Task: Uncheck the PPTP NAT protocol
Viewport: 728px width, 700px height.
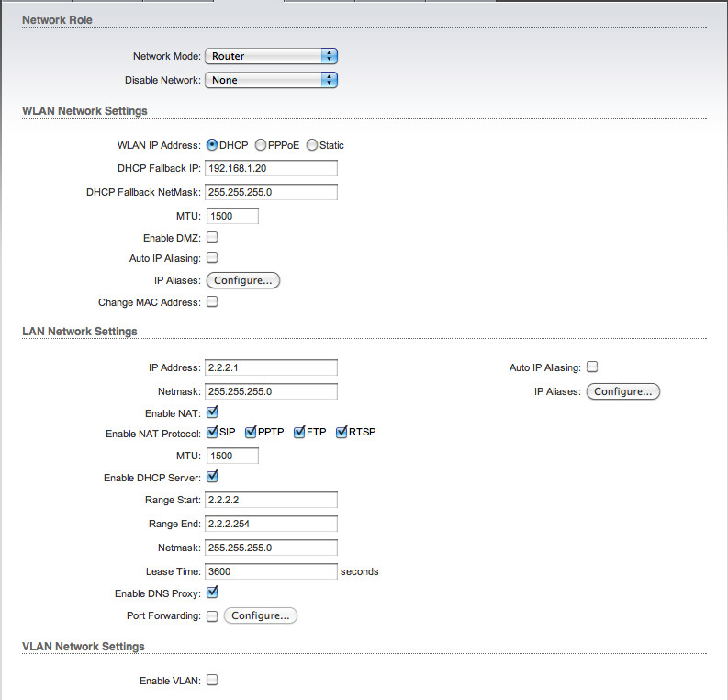Action: tap(251, 432)
